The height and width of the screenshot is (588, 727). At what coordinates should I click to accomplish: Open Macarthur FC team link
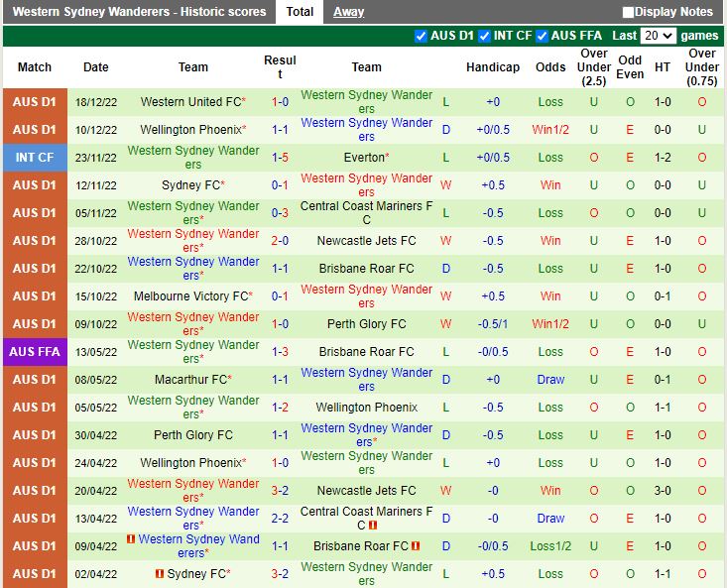click(190, 380)
